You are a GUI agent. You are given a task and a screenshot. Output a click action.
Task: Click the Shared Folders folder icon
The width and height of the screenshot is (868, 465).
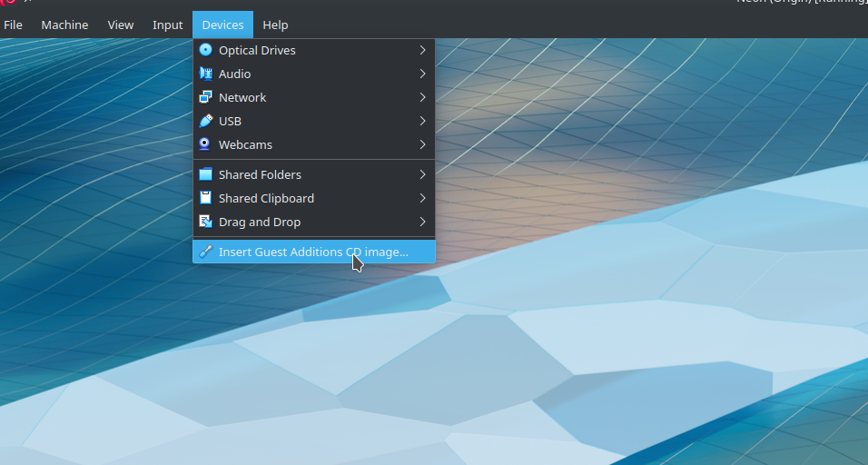(205, 174)
